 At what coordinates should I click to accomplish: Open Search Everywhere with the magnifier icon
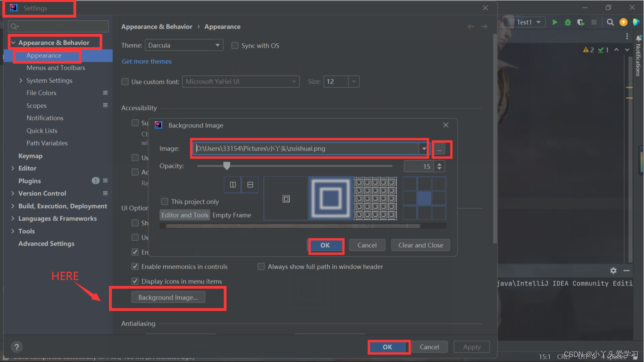click(x=610, y=22)
